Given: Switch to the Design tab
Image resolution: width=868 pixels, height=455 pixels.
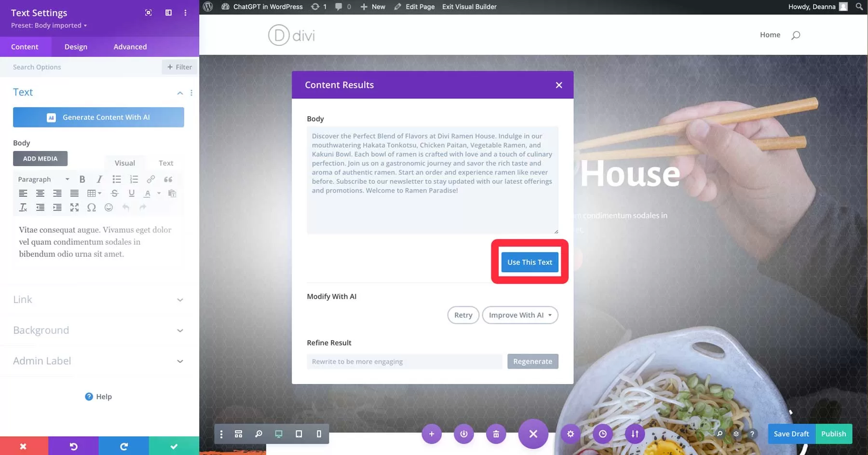Looking at the screenshot, I should (x=76, y=47).
